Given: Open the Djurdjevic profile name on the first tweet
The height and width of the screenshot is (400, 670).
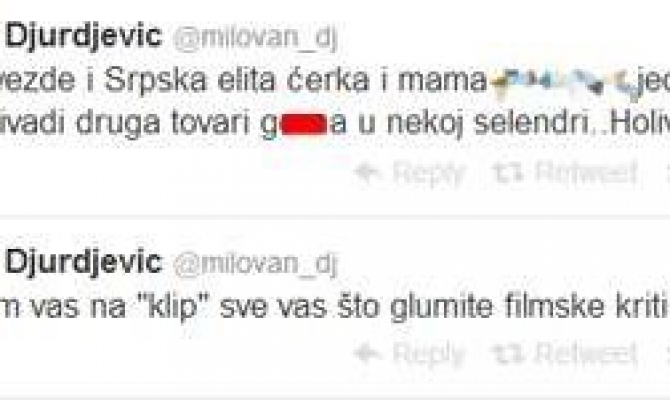Looking at the screenshot, I should tap(84, 37).
